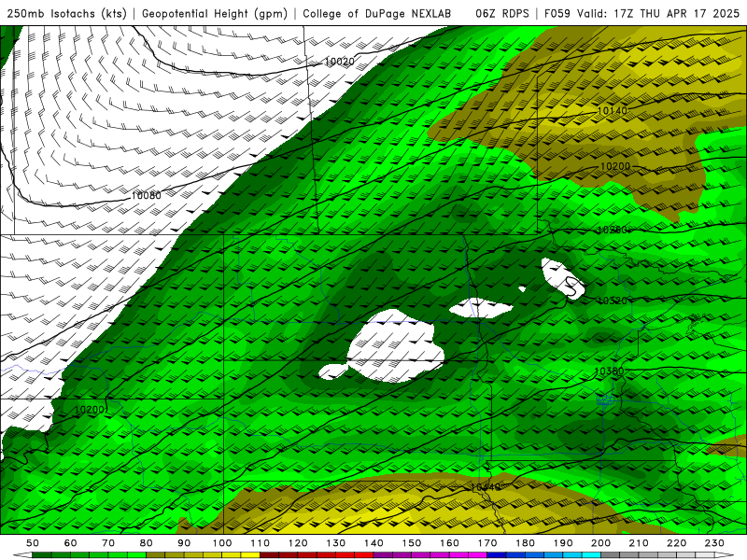
Task: Select the 170 tick label on the legend
Action: 487,543
